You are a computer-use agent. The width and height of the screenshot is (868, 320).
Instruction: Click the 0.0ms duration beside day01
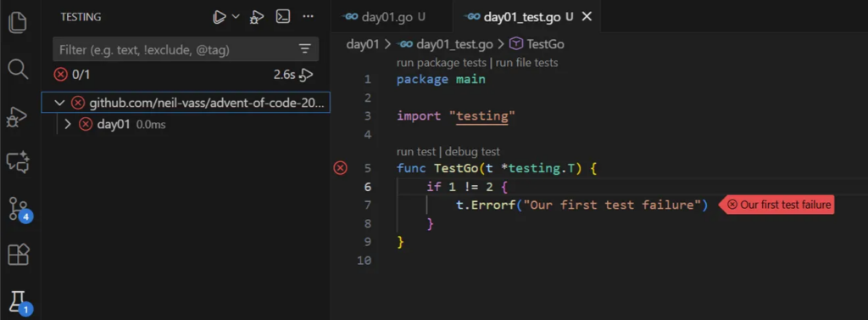(151, 125)
